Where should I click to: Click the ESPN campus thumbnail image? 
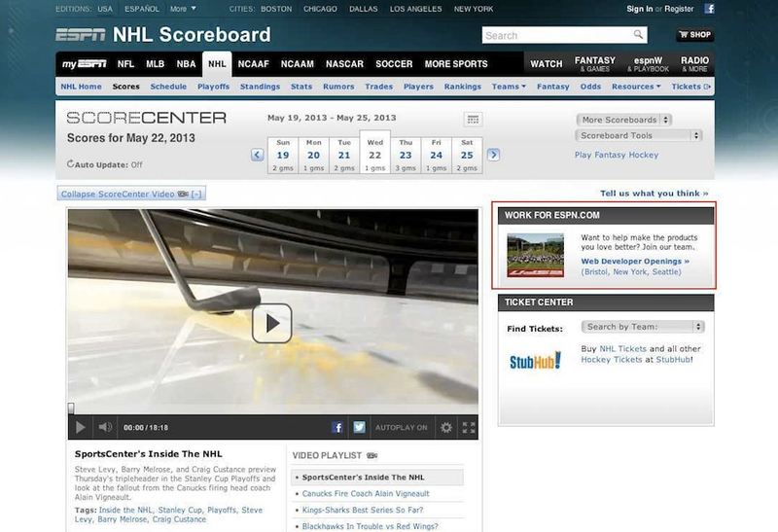pyautogui.click(x=536, y=255)
